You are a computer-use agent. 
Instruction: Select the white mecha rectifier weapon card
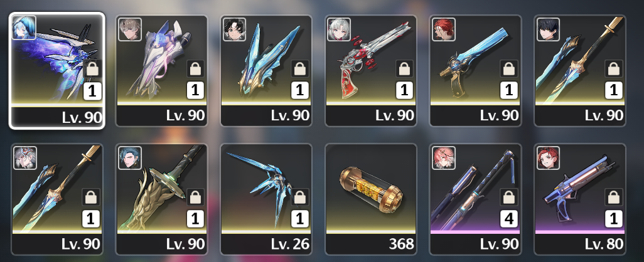161,71
